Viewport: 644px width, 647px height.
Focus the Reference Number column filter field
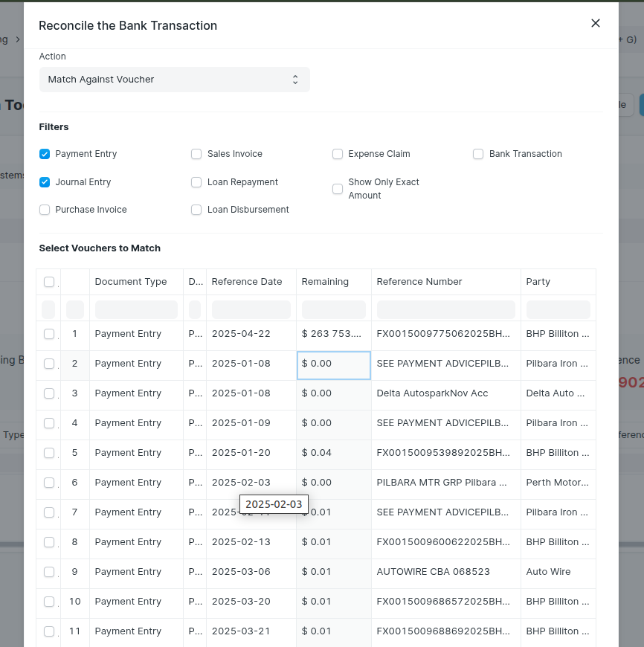click(x=445, y=309)
